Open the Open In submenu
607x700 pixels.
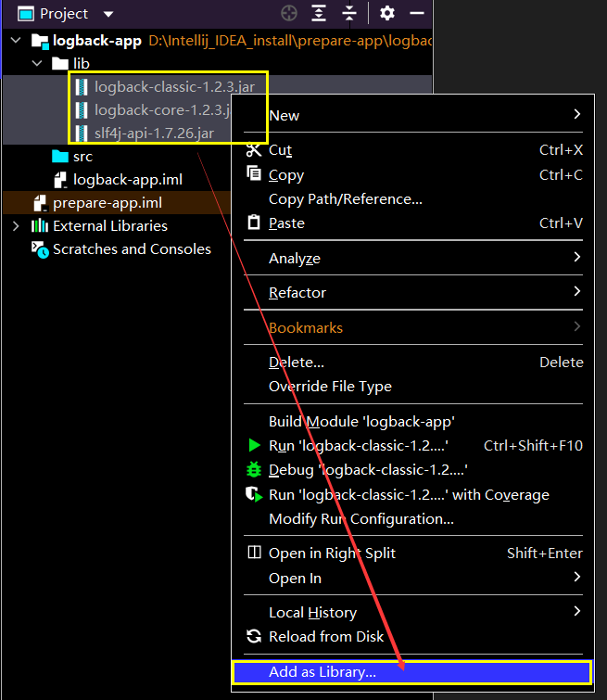tap(412, 579)
